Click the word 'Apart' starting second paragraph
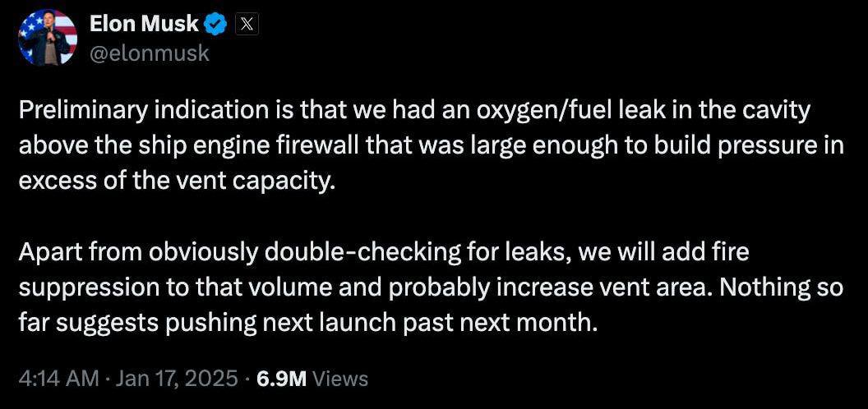Screen dimensions: 868x409 click(x=44, y=252)
